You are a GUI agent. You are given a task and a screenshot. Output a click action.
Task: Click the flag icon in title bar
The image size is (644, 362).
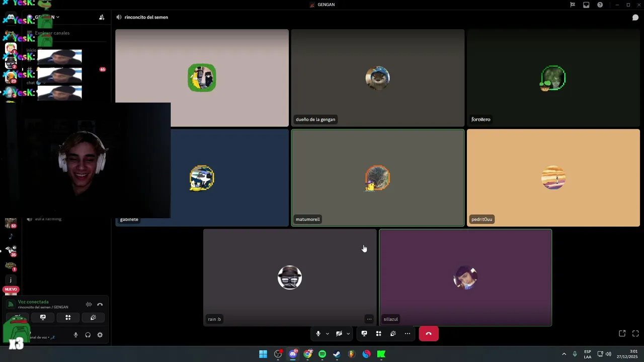pos(573,5)
